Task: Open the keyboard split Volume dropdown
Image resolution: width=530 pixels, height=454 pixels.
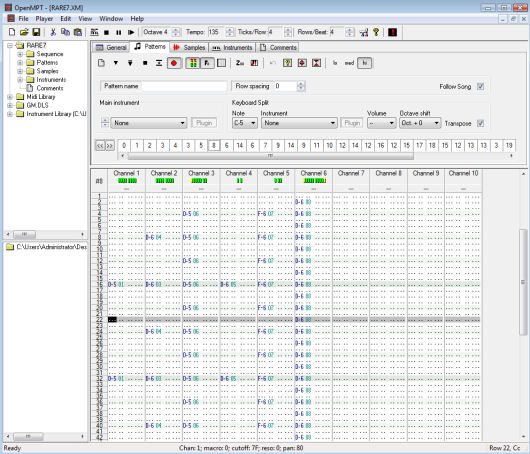Action: (x=382, y=123)
